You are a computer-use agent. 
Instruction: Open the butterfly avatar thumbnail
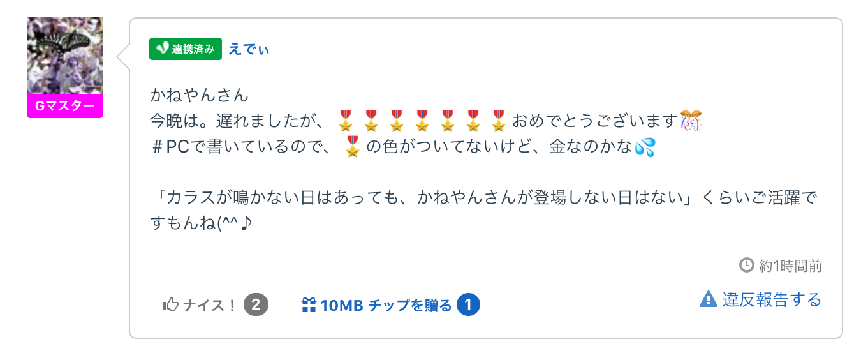pyautogui.click(x=65, y=56)
